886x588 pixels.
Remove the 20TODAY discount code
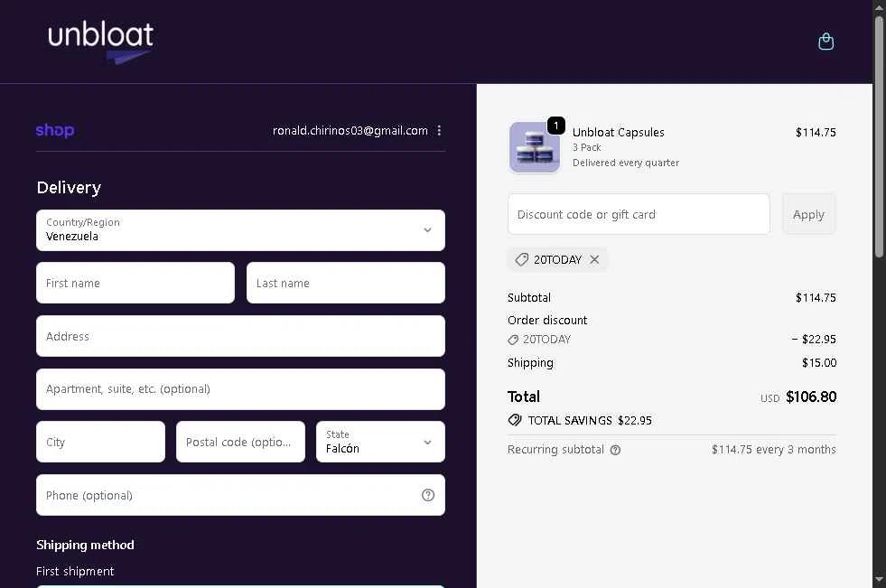pyautogui.click(x=594, y=259)
